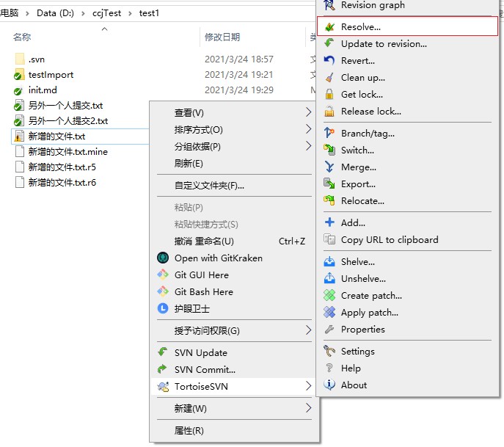Click the GitKraken icon in context menu

pos(163,258)
